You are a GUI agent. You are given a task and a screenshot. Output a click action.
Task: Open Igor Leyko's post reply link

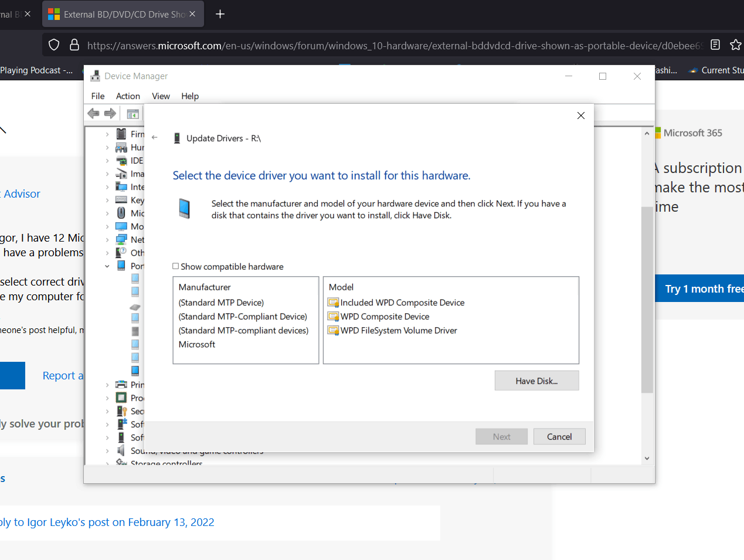107,522
